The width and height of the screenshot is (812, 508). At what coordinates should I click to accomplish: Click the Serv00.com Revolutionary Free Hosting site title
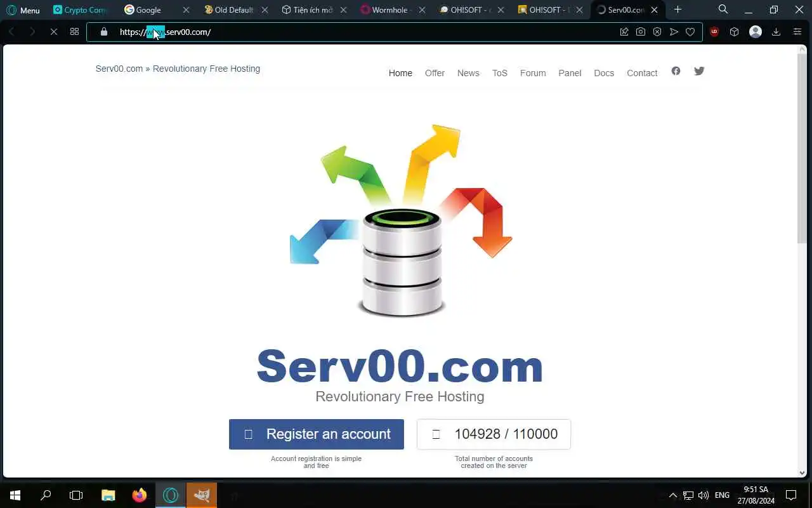(x=178, y=69)
